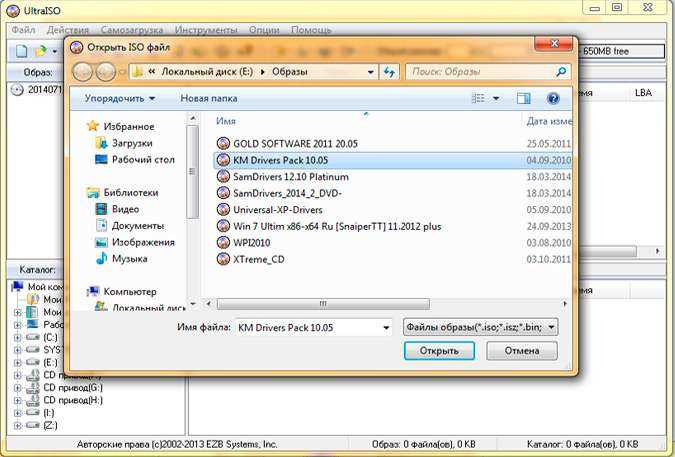
Task: Click the search magnifier icon
Action: tap(561, 72)
